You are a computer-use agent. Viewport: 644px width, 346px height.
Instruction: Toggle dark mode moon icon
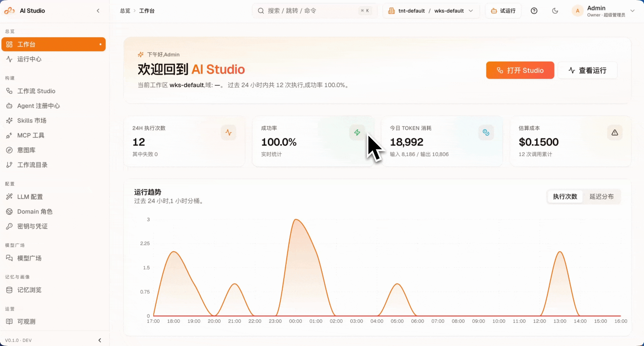[555, 11]
